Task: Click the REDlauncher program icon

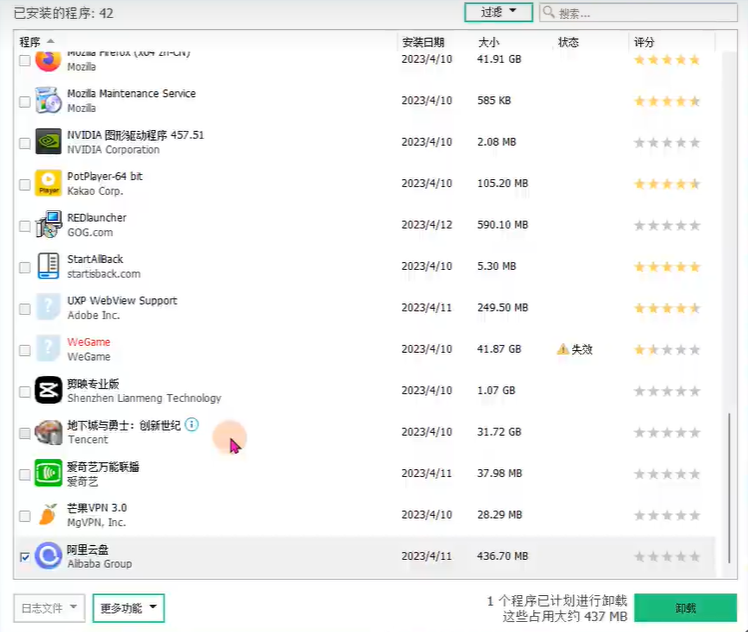Action: point(48,225)
